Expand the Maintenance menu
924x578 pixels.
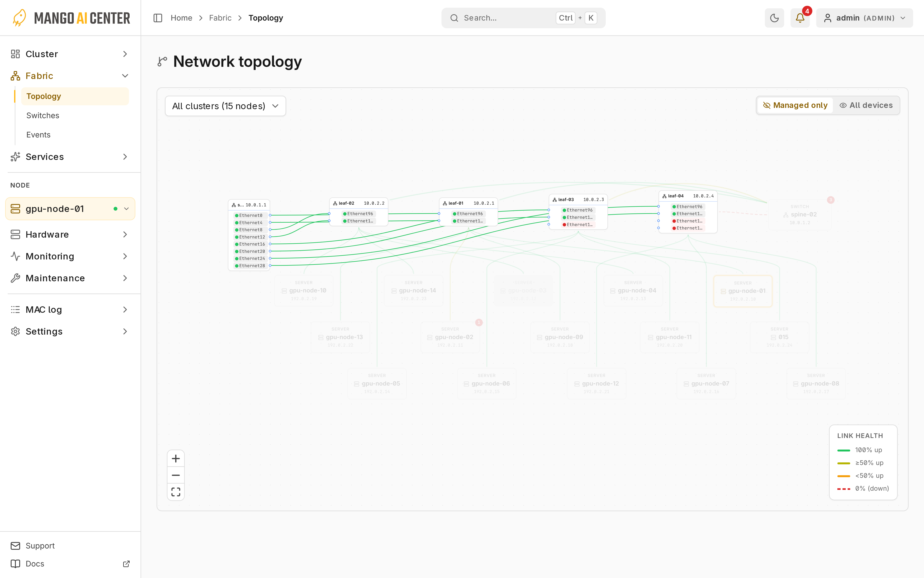pyautogui.click(x=70, y=278)
